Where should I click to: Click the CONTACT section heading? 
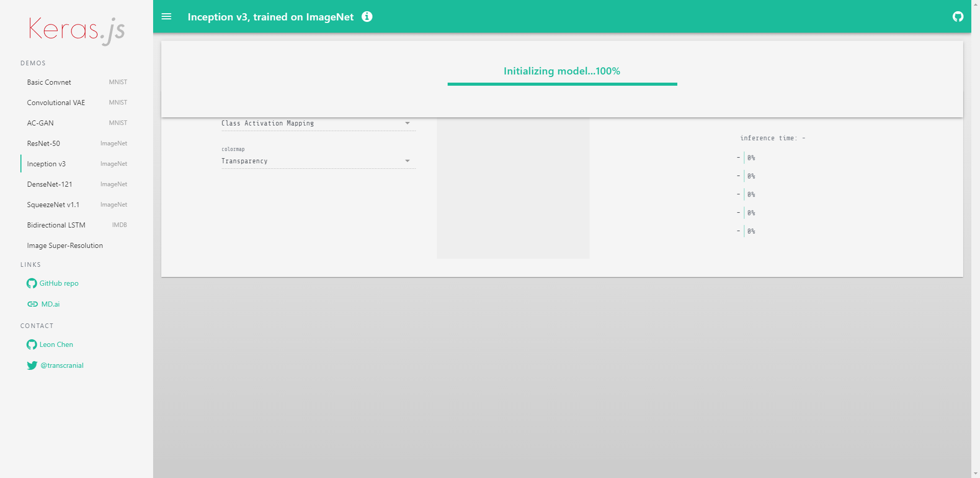tap(37, 326)
